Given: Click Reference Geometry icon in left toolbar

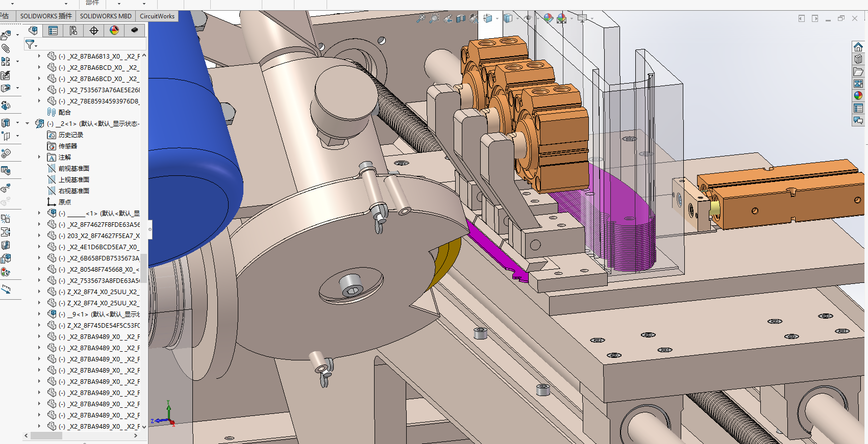Looking at the screenshot, I should pyautogui.click(x=6, y=136).
